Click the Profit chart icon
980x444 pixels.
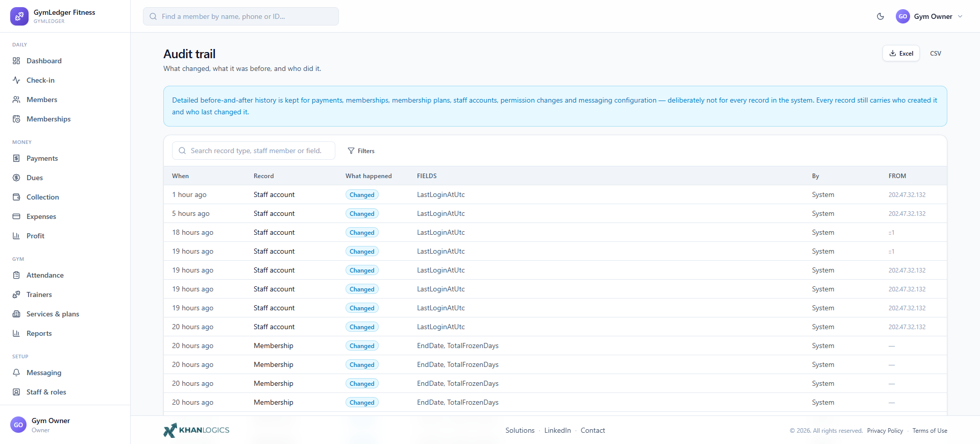click(x=16, y=236)
